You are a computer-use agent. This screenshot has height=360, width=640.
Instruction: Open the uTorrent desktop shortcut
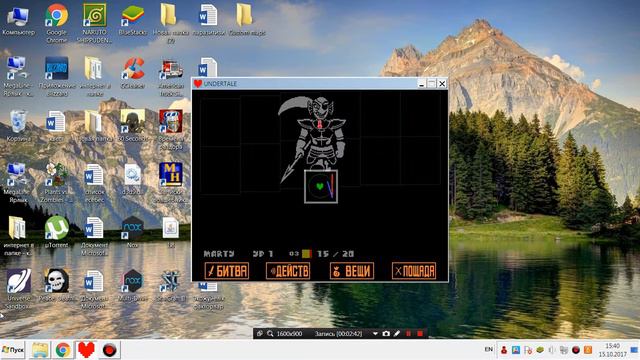[x=56, y=232]
